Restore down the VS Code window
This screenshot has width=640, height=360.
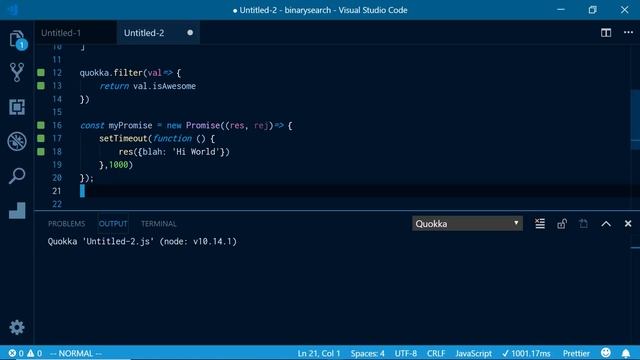[x=593, y=9]
